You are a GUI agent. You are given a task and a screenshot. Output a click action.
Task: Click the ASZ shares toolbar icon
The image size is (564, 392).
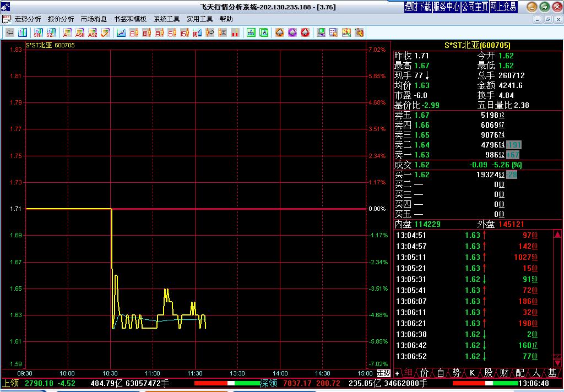(93, 32)
